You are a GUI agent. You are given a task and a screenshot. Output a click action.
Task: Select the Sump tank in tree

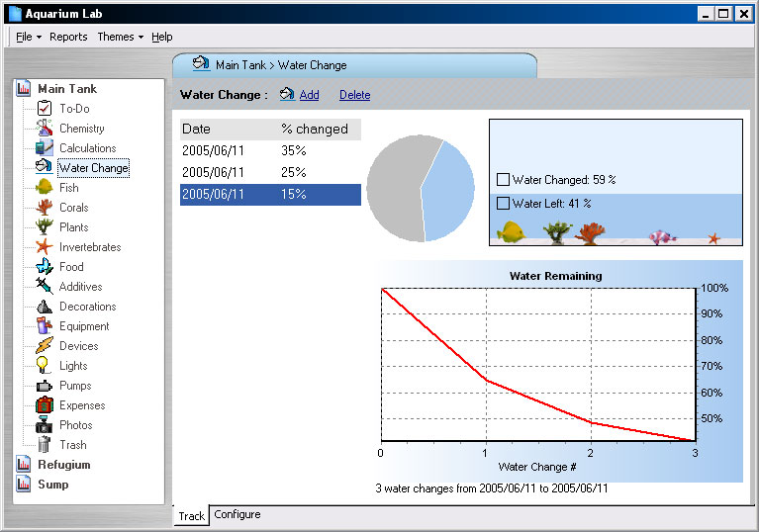[x=52, y=485]
